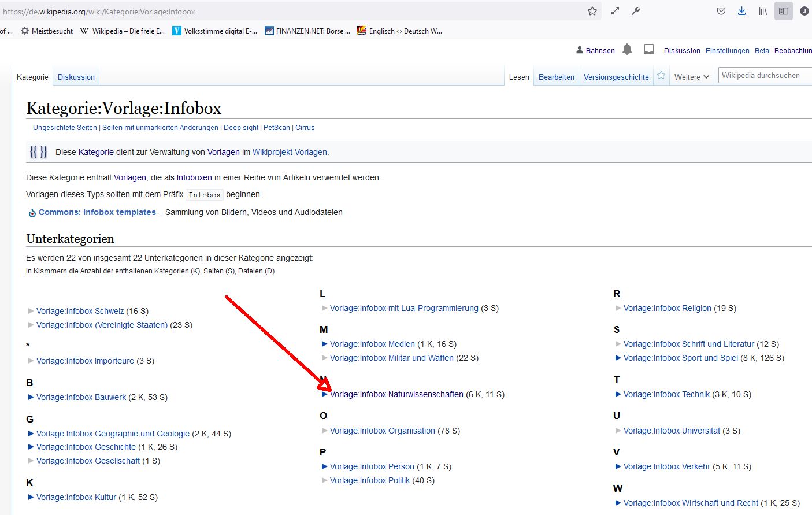Open Vorlage:Infobox (Vereinigte Staaten) category
Screen dimensions: 812x515
point(102,325)
